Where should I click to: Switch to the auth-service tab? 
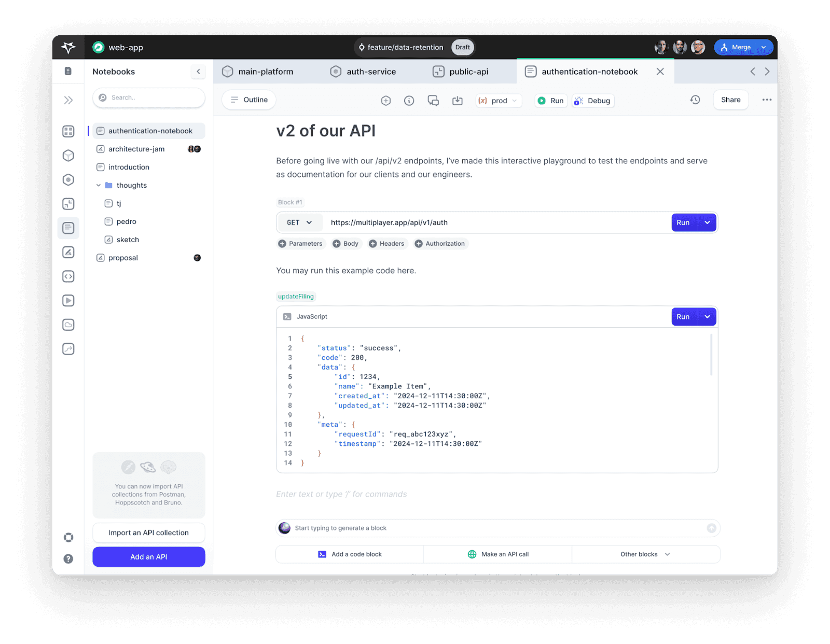363,72
